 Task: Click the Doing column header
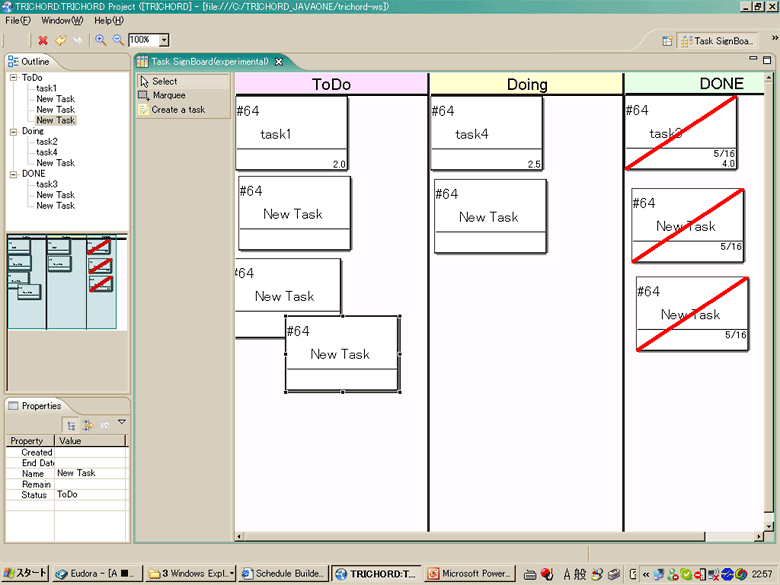(x=527, y=84)
